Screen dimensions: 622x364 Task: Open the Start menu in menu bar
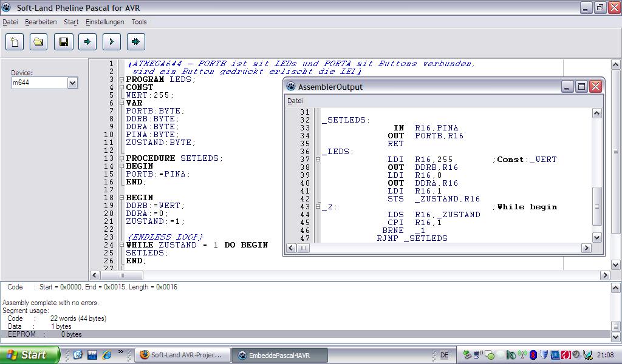pos(71,22)
